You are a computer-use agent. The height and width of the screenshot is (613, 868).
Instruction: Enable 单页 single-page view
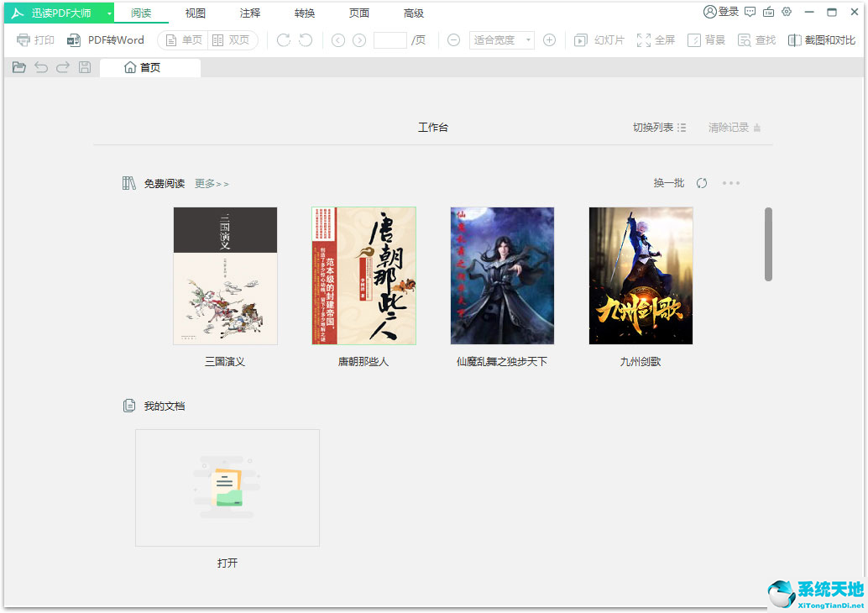click(182, 39)
